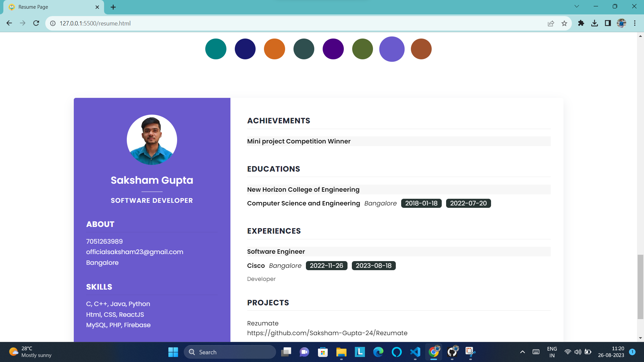Launch Visual Studio Code from the taskbar
Image resolution: width=644 pixels, height=362 pixels.
(x=415, y=352)
